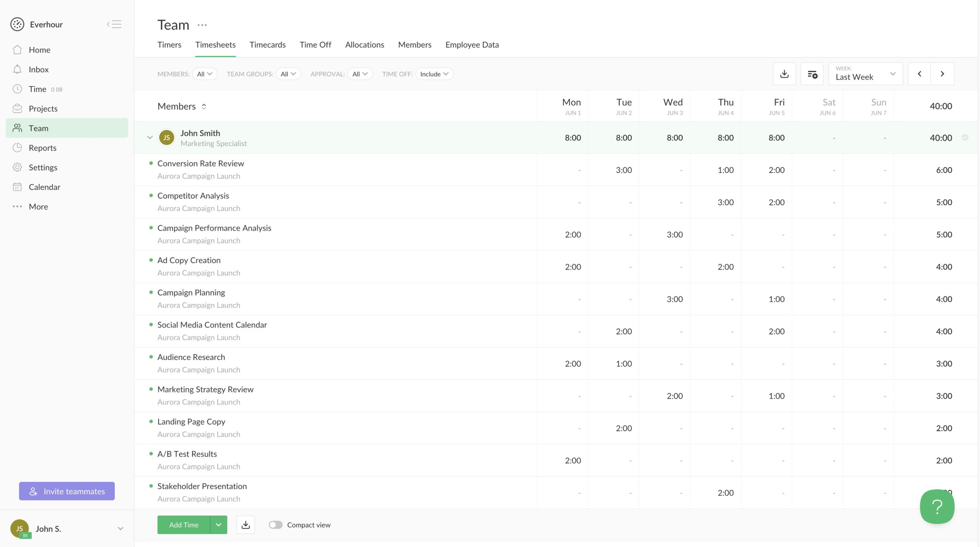The width and height of the screenshot is (980, 547).
Task: Click the download icon beside Add Time
Action: (x=246, y=525)
